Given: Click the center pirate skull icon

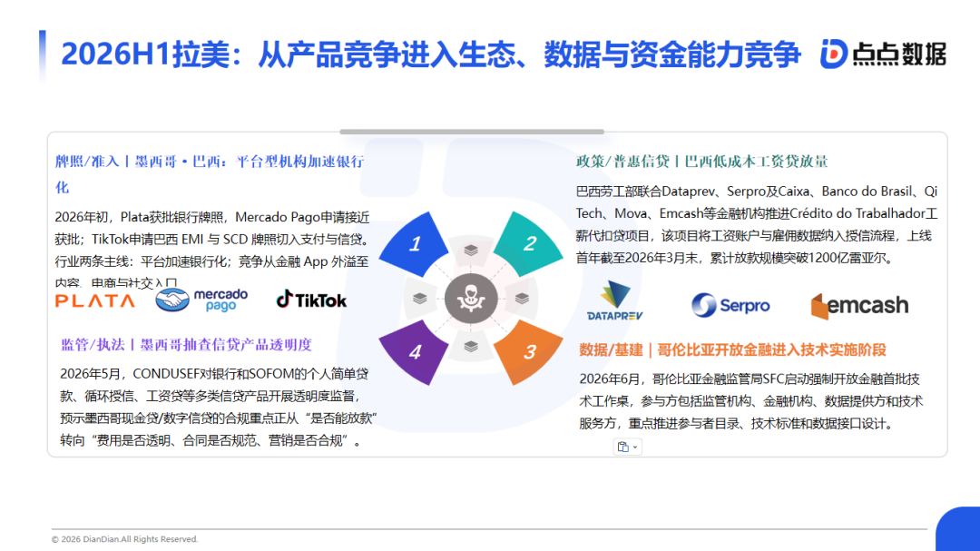Looking at the screenshot, I should 471,299.
